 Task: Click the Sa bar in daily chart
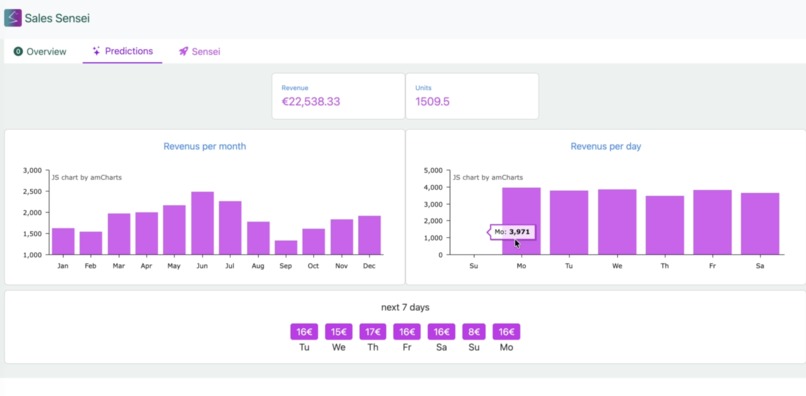tap(760, 224)
